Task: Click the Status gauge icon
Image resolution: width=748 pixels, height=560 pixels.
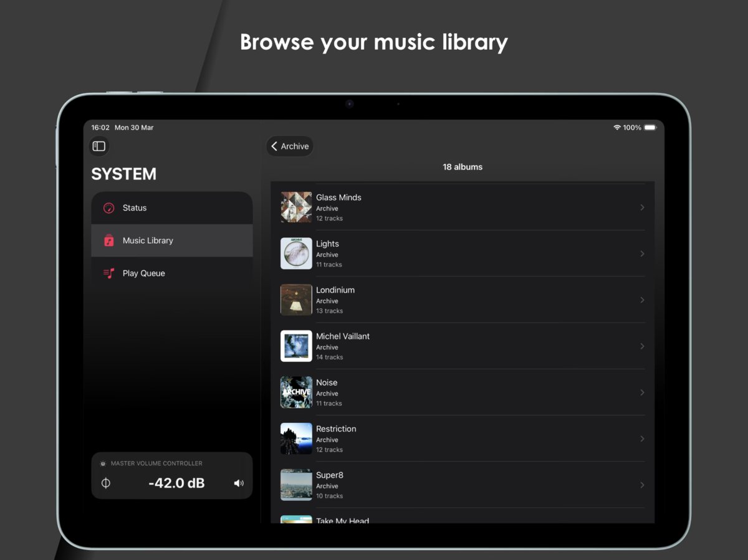Action: coord(109,208)
